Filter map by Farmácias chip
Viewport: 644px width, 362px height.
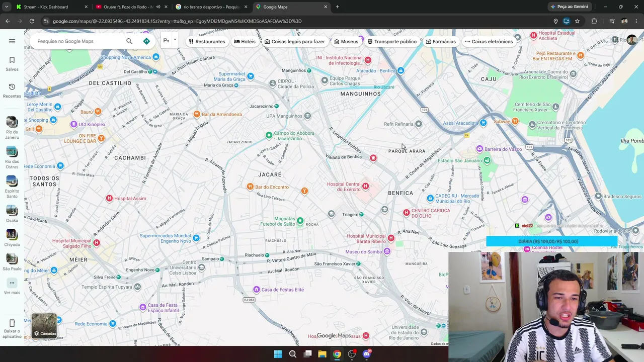(441, 42)
